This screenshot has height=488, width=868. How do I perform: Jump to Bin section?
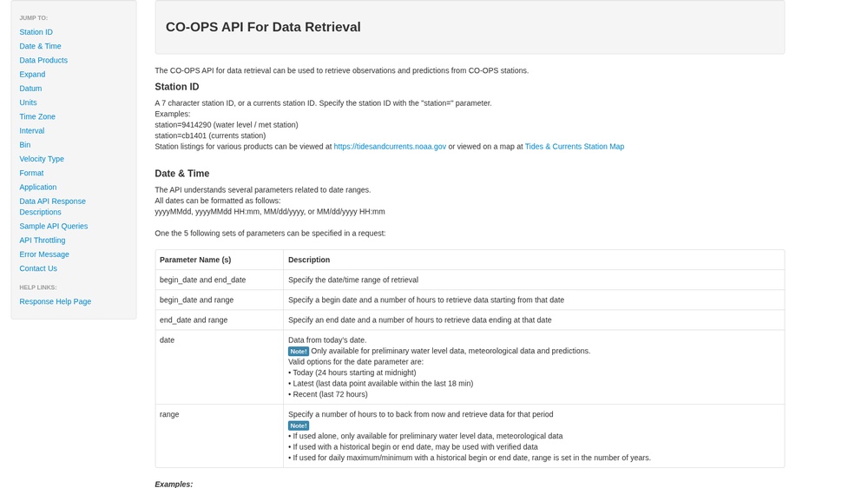tap(25, 145)
